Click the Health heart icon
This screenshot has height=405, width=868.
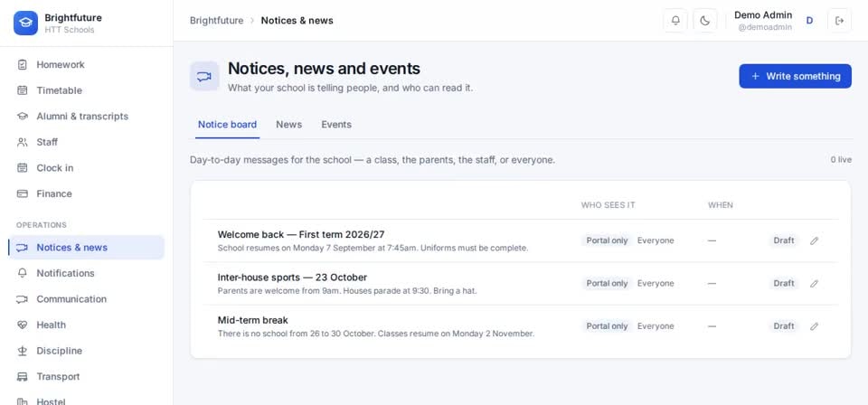point(22,325)
